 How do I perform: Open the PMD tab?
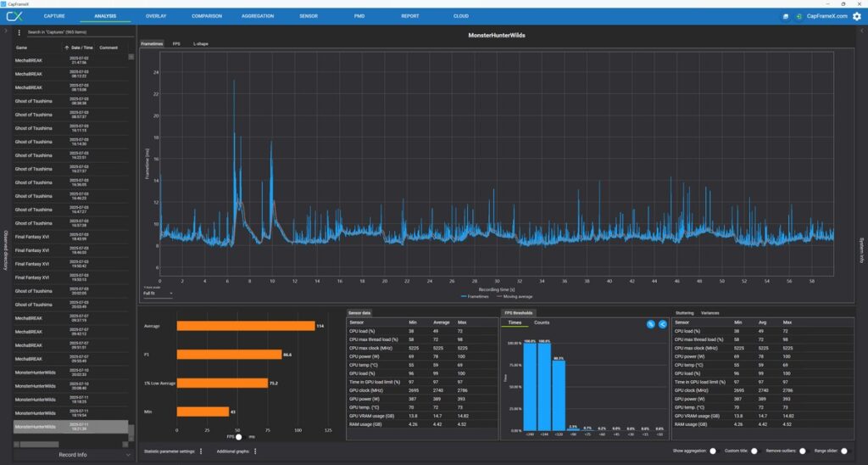359,16
